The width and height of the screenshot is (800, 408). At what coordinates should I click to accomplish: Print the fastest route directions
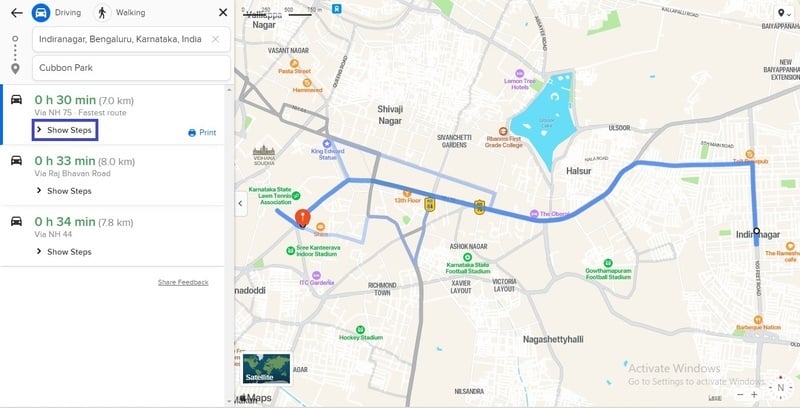click(202, 133)
